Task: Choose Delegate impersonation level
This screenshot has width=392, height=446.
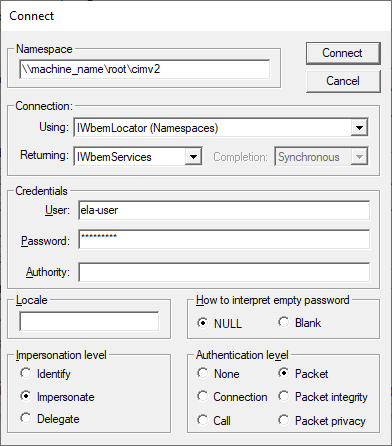Action: (50, 419)
